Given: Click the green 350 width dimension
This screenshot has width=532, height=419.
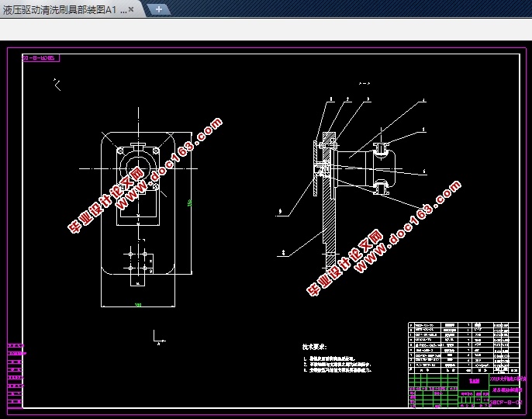Looking at the screenshot, I should coord(138,305).
